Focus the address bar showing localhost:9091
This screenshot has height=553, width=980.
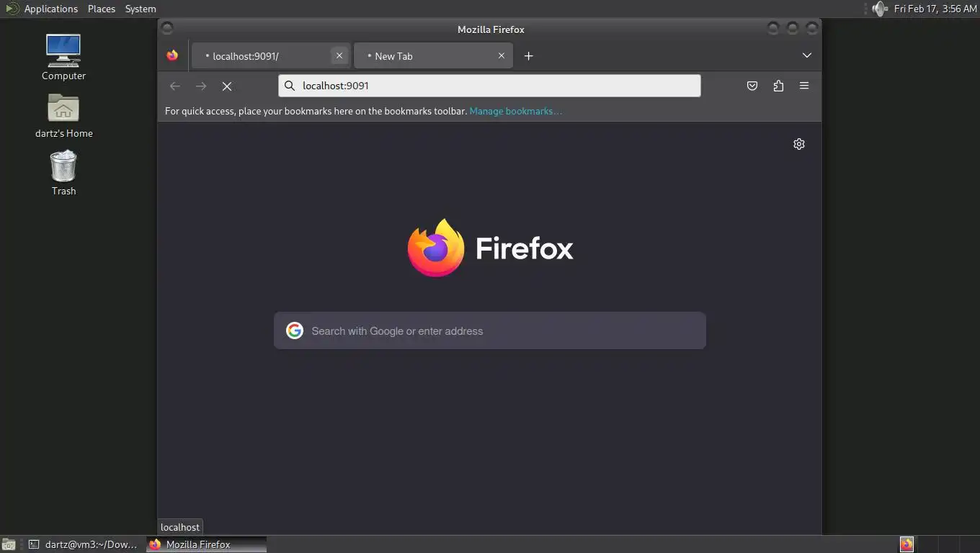point(489,86)
